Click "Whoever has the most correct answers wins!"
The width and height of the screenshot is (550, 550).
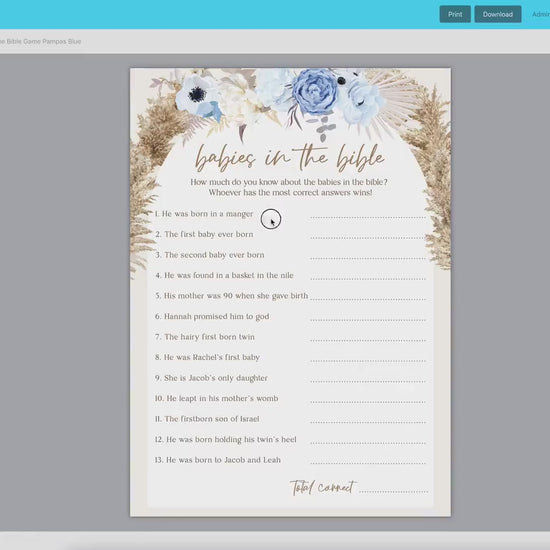point(290,193)
